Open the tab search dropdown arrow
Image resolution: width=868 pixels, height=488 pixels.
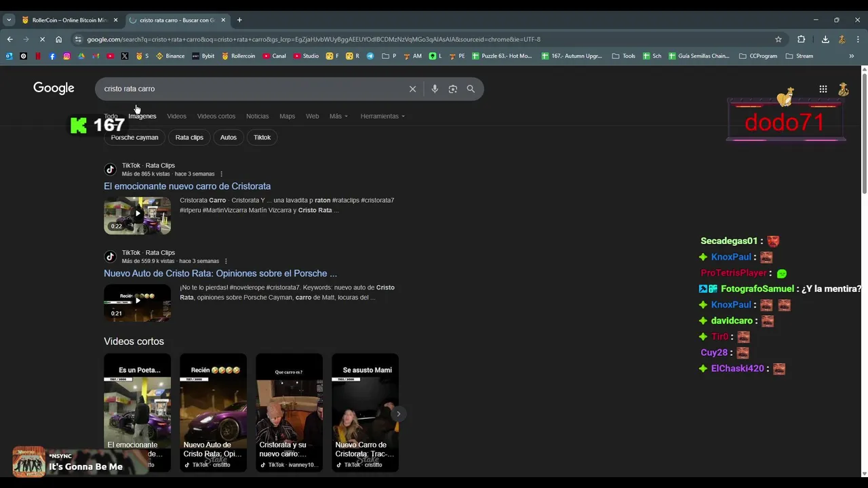pyautogui.click(x=9, y=20)
